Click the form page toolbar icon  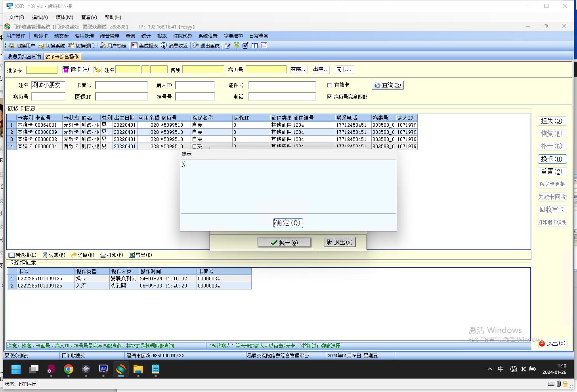tap(264, 46)
